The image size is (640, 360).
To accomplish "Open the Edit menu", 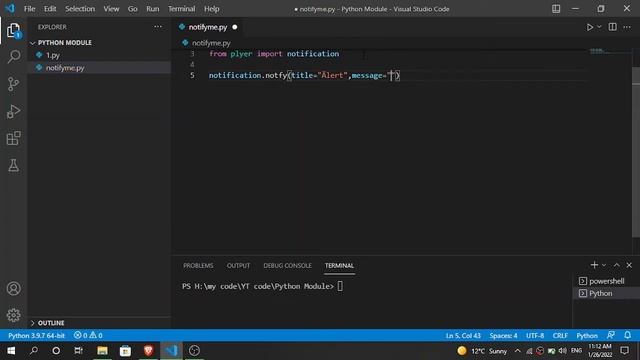I will click(x=50, y=9).
